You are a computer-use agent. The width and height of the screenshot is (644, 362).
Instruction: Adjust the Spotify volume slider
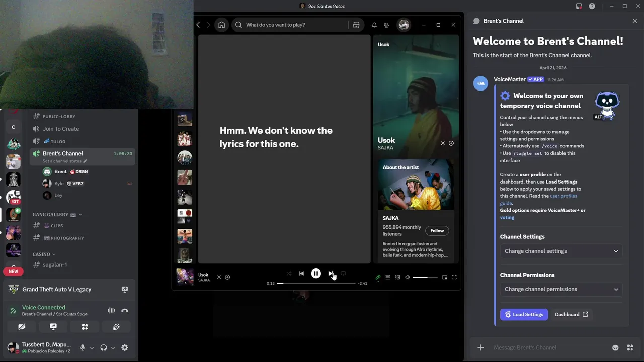pos(425,277)
